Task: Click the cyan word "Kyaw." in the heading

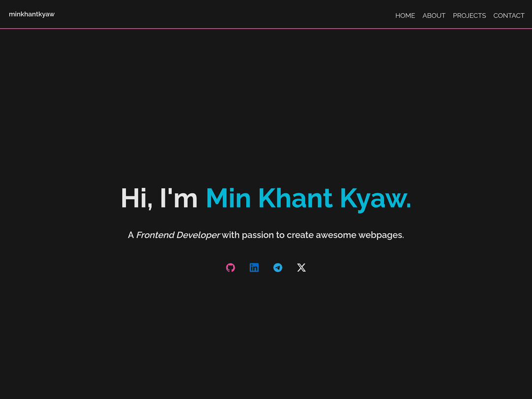Action: coord(375,199)
